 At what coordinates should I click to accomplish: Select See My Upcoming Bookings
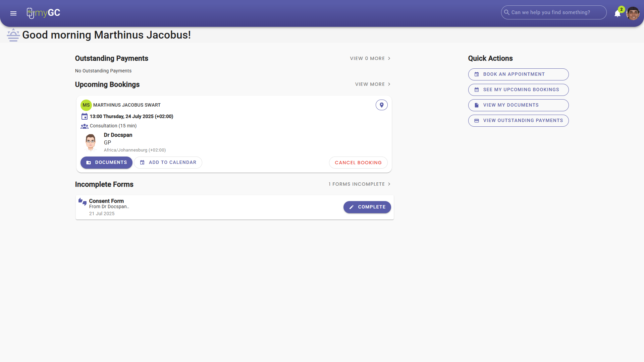(518, 90)
